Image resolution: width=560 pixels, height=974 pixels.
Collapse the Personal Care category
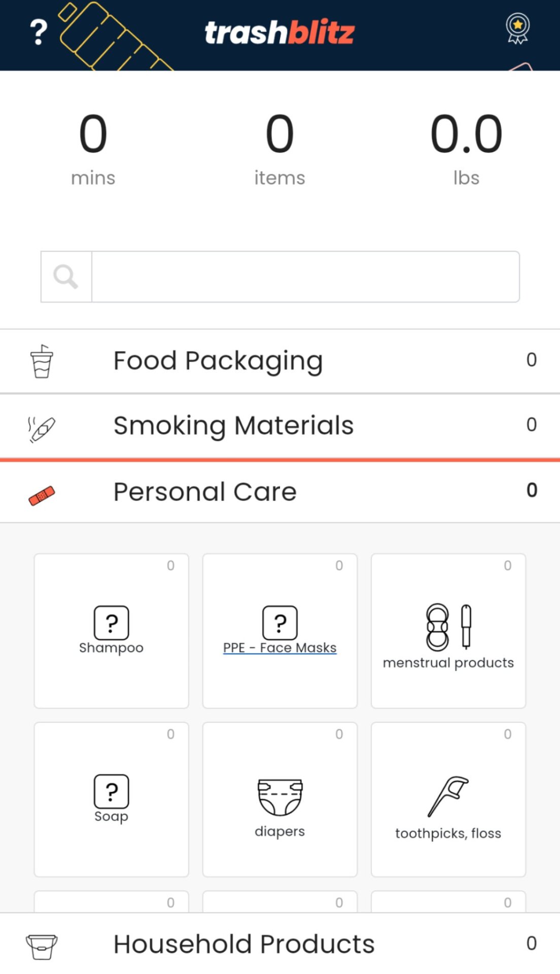[x=205, y=492]
